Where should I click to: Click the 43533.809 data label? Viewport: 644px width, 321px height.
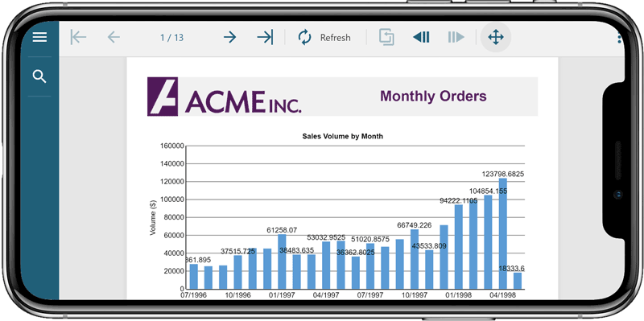(x=429, y=246)
